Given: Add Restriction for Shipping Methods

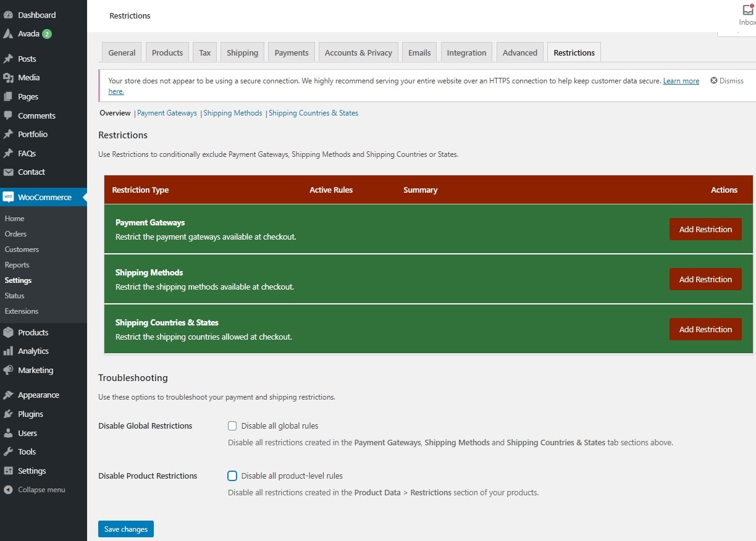Looking at the screenshot, I should tap(705, 279).
